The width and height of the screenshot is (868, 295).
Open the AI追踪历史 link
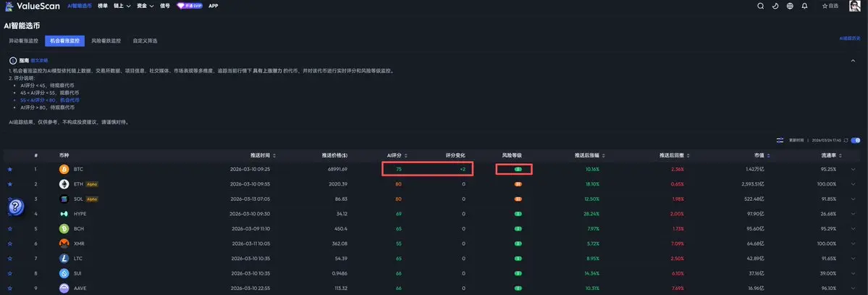click(x=851, y=38)
